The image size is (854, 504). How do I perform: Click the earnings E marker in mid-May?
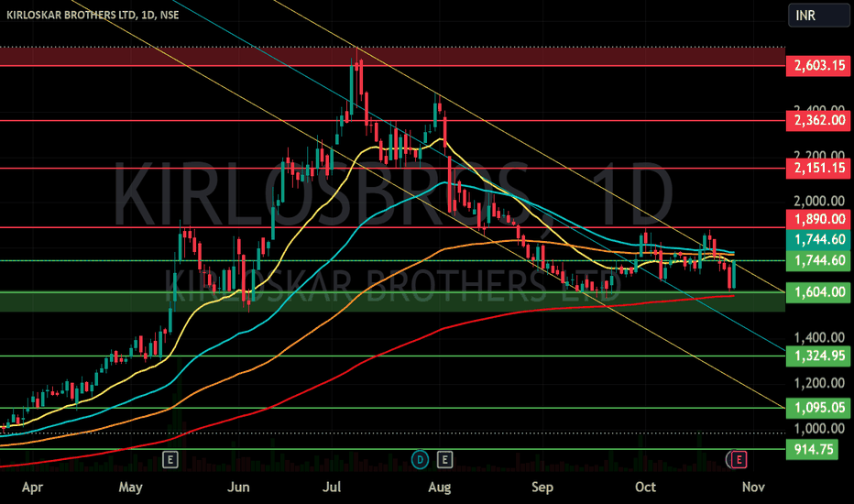170,460
